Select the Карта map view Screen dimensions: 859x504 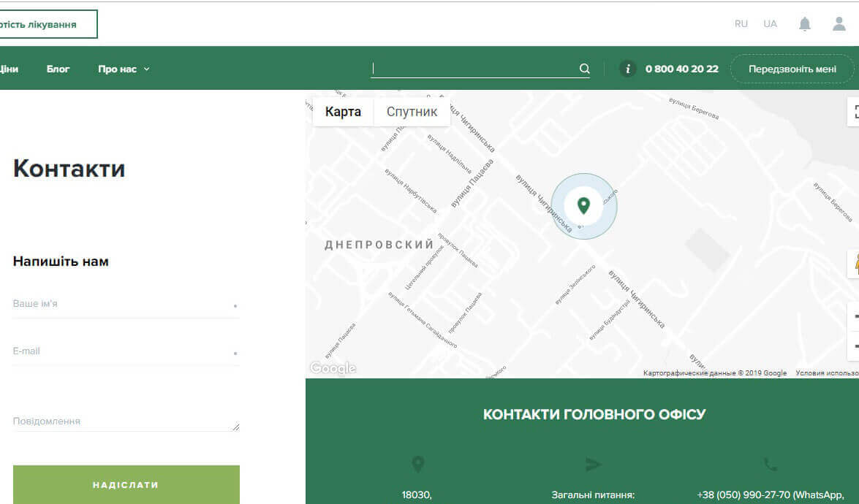click(x=341, y=111)
